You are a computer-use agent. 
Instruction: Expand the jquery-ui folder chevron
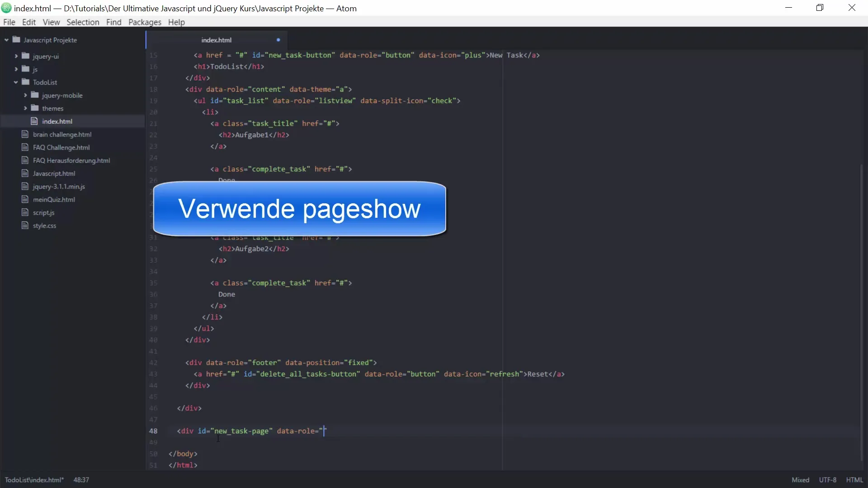pos(16,56)
